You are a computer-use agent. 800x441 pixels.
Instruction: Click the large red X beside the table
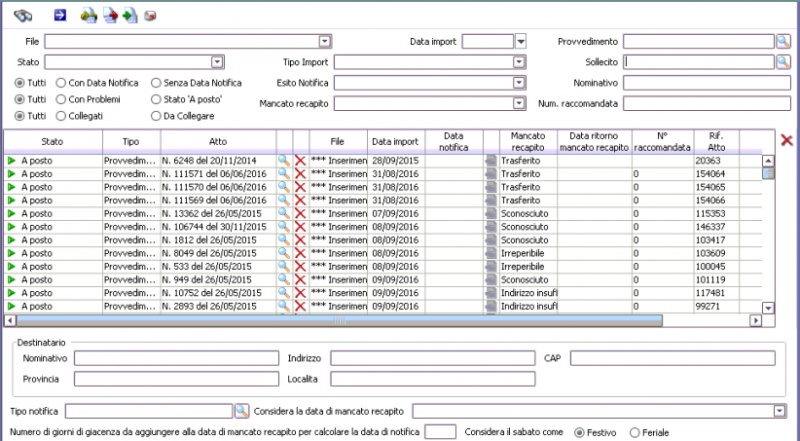(786, 140)
